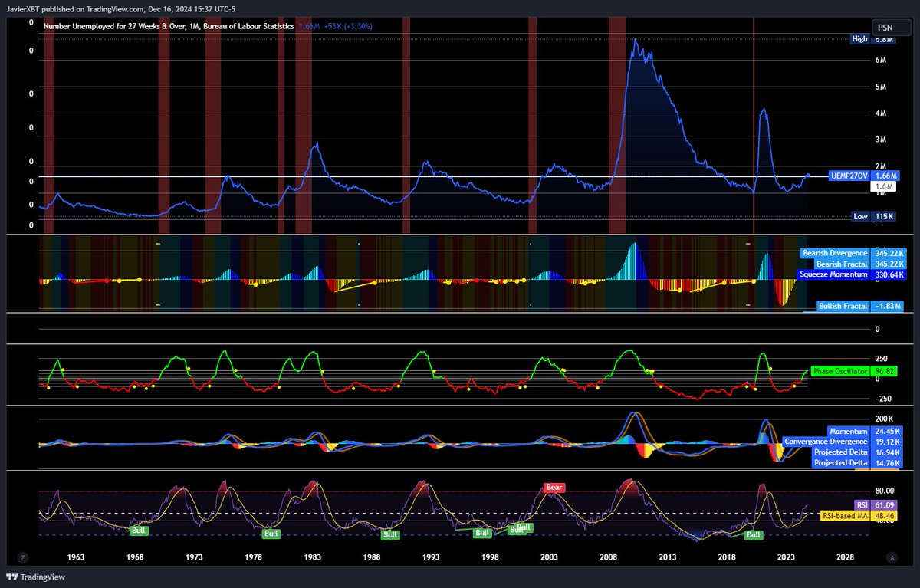The image size is (920, 588).
Task: Click the white 1.6M horizontal line label
Action: (x=884, y=186)
